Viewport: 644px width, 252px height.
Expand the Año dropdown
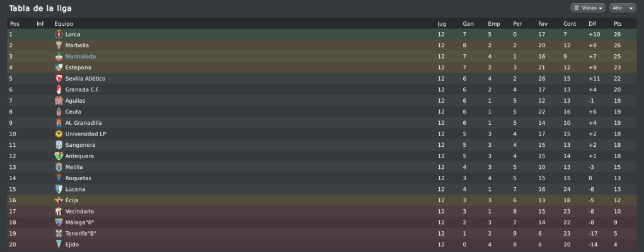tap(620, 8)
